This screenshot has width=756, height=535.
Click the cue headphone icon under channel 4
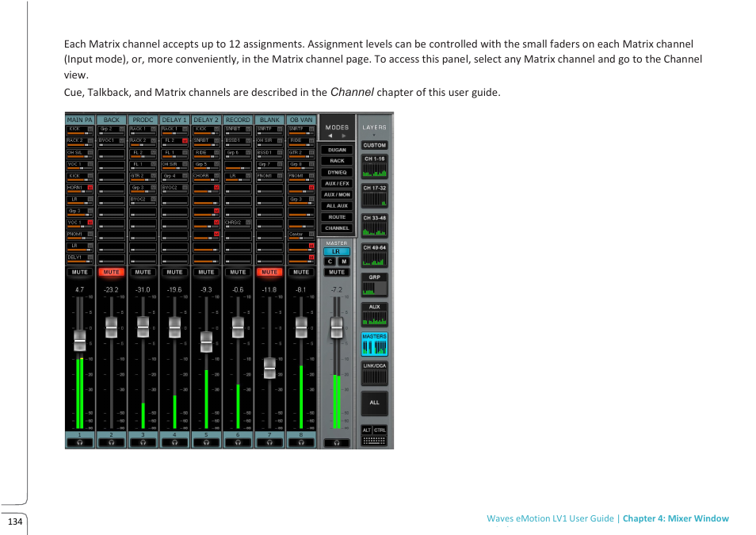[174, 442]
